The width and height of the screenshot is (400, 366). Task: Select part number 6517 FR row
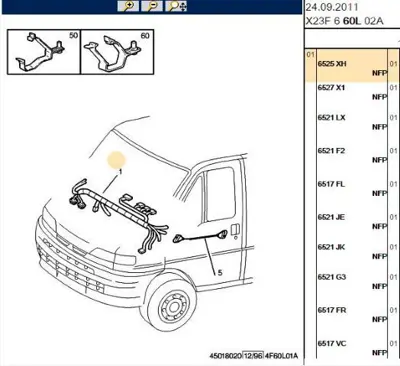[352, 315]
